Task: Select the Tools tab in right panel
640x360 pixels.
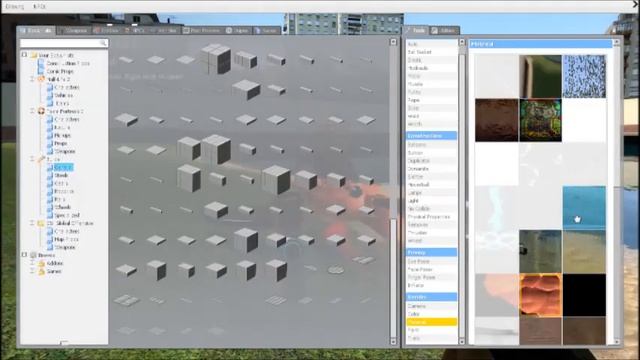Action: pos(415,30)
